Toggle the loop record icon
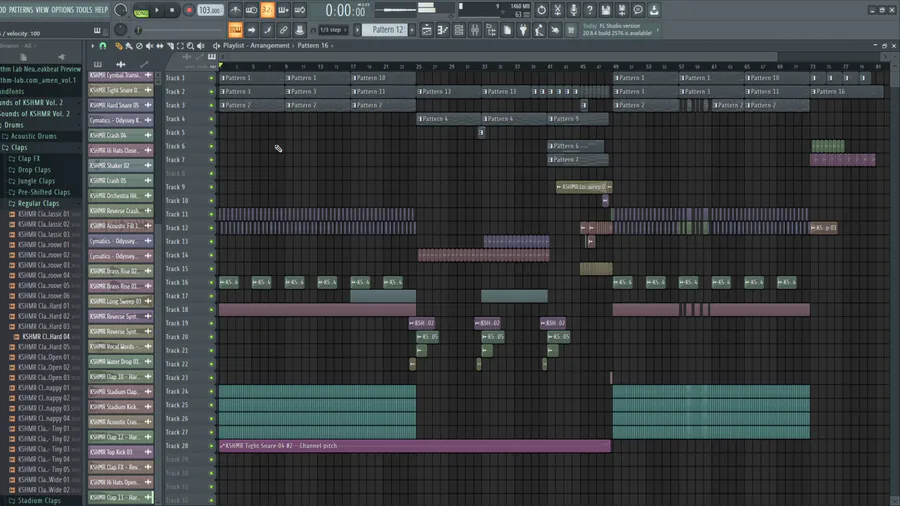 (x=300, y=10)
